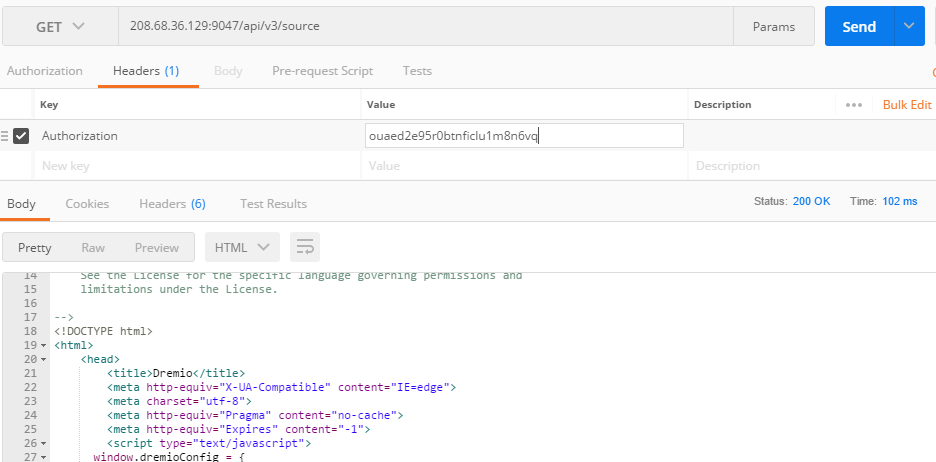Open the GET method dropdown
Screen dimensions: 936x462
[60, 26]
